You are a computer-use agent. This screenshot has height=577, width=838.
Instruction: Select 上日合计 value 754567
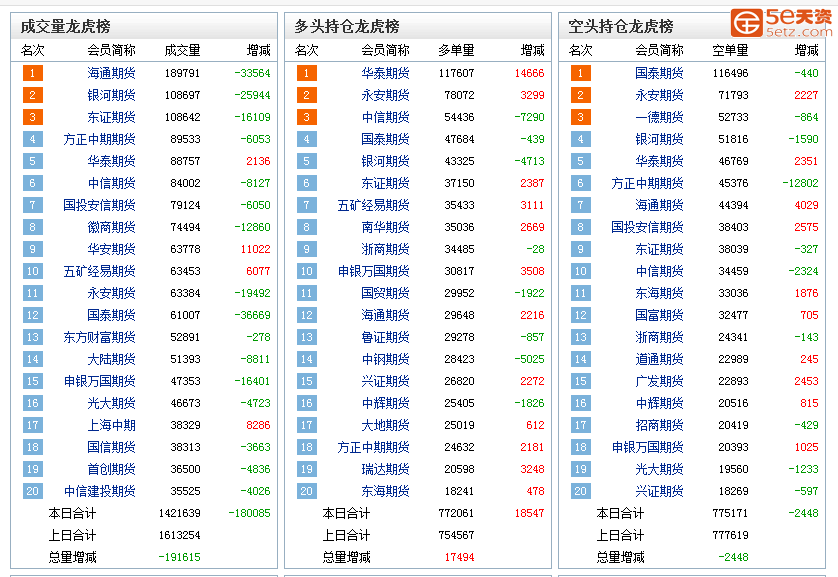[456, 535]
